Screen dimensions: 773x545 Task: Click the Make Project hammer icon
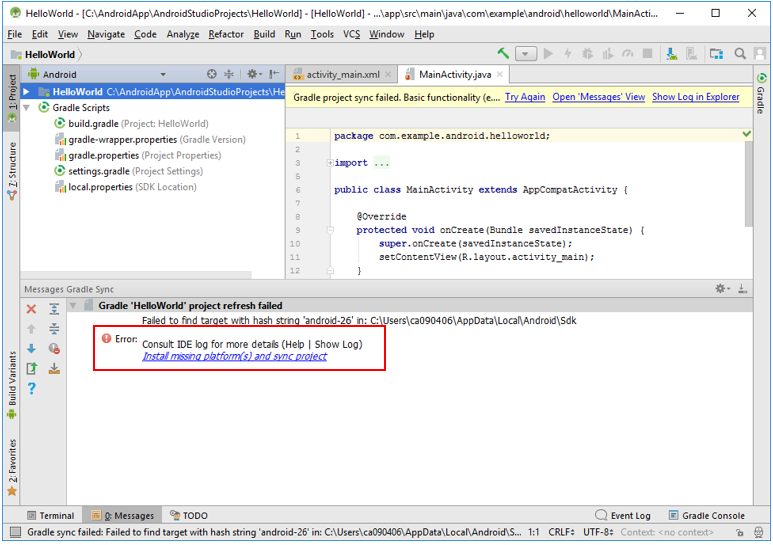coord(503,53)
